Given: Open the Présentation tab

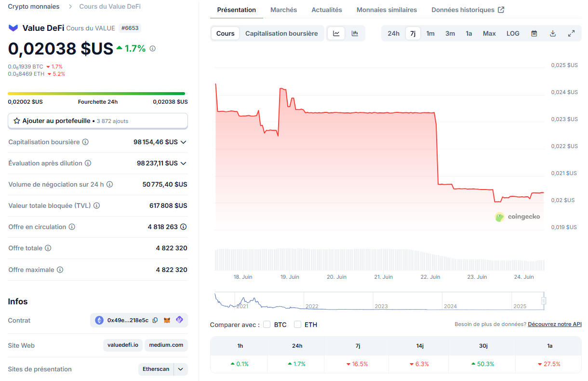Looking at the screenshot, I should tap(237, 10).
